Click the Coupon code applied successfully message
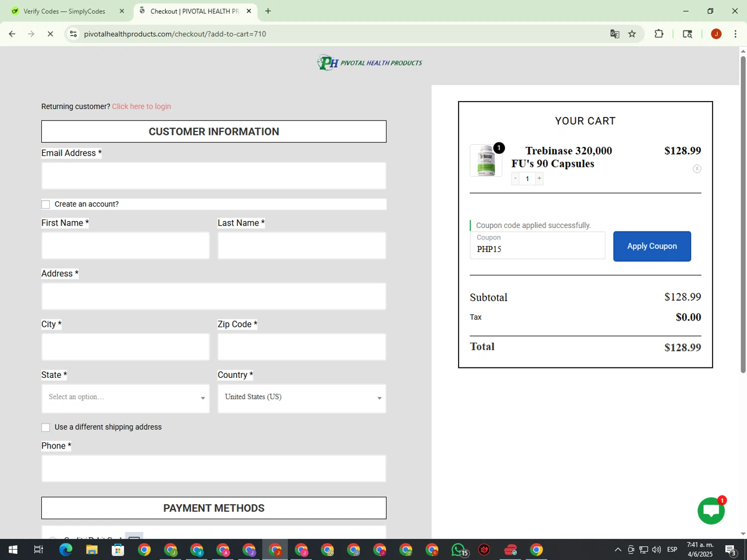Image resolution: width=747 pixels, height=560 pixels. point(533,225)
